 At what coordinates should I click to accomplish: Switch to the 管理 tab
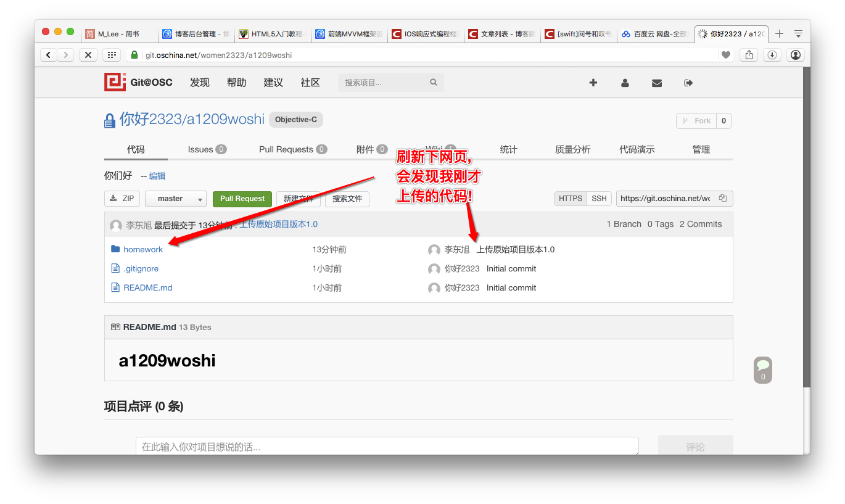(x=701, y=149)
